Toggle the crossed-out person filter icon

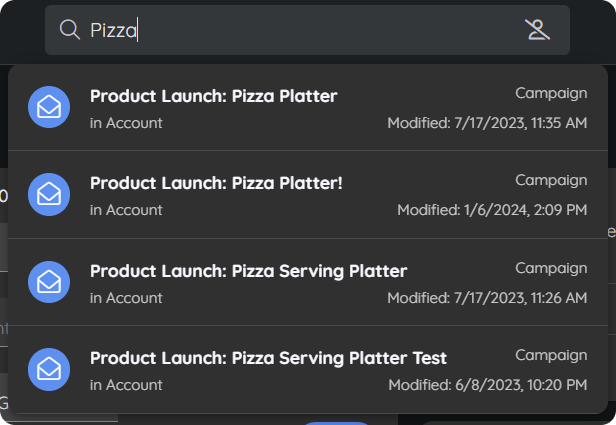tap(537, 30)
